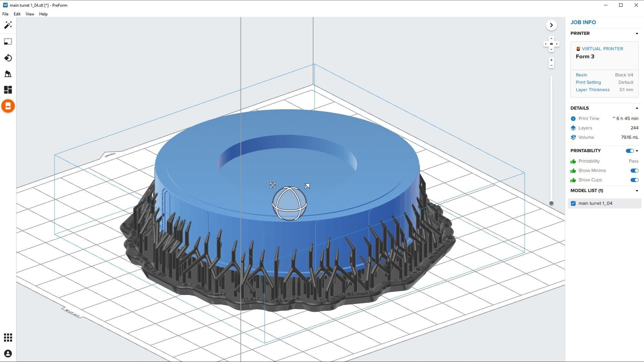This screenshot has width=644, height=362.
Task: Open the apps grid icon at bottom left
Action: [8, 338]
